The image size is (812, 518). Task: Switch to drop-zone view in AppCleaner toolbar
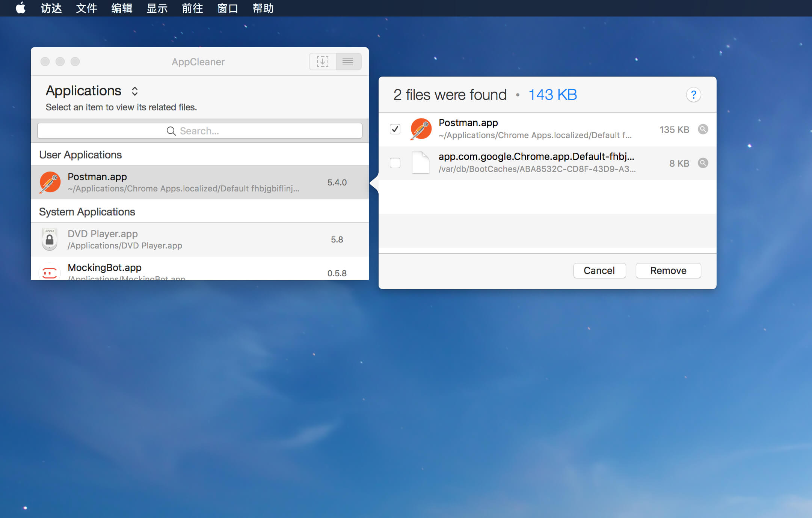(x=322, y=62)
